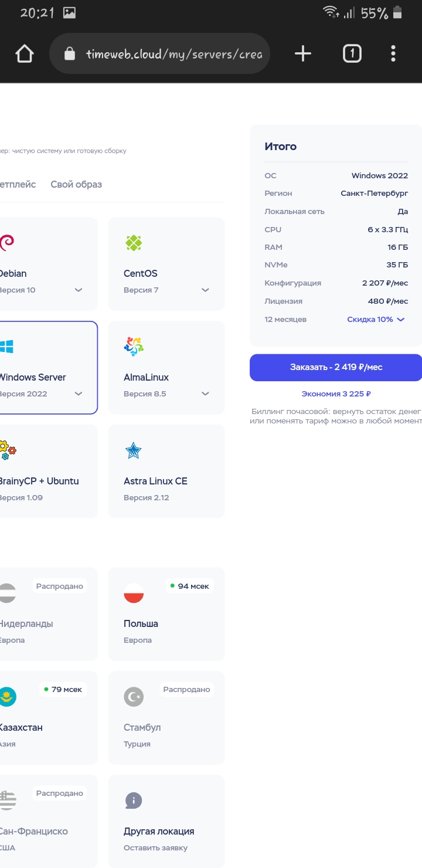Expand the CentOS version dropdown

click(x=205, y=290)
